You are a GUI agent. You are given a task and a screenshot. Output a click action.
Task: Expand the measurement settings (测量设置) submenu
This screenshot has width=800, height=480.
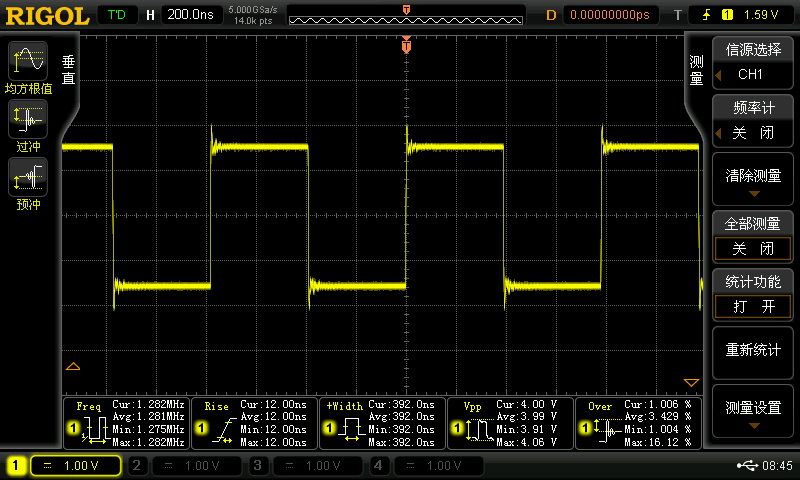753,412
